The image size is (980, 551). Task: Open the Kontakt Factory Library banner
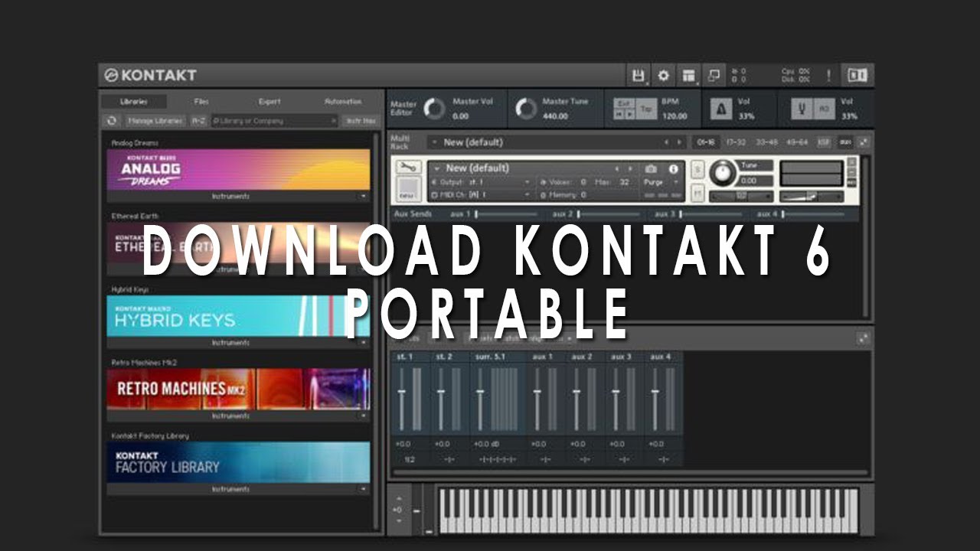pos(238,462)
